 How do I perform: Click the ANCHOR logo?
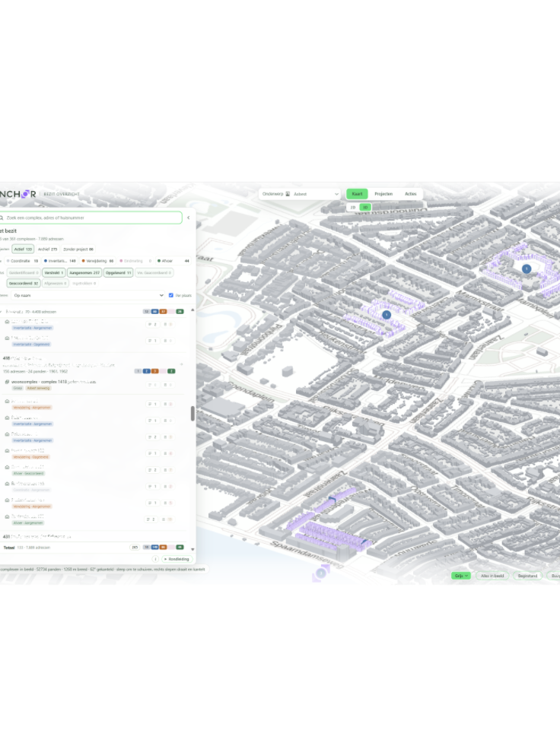18,194
